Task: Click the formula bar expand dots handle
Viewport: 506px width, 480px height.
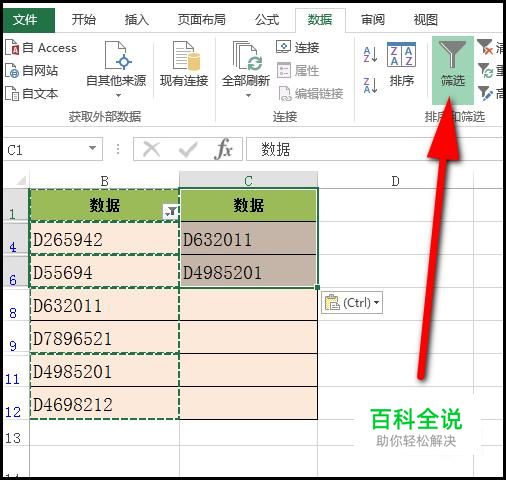Action: pos(118,149)
